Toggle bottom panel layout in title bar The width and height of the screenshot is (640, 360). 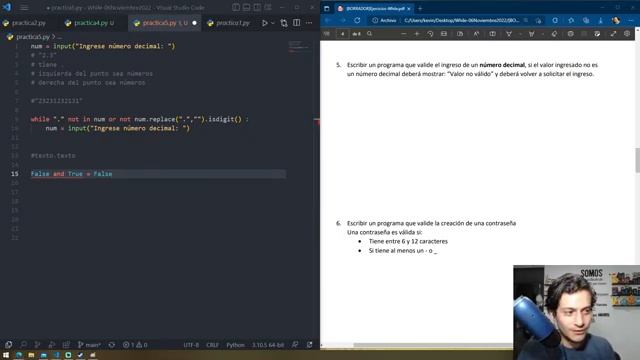(247, 7)
